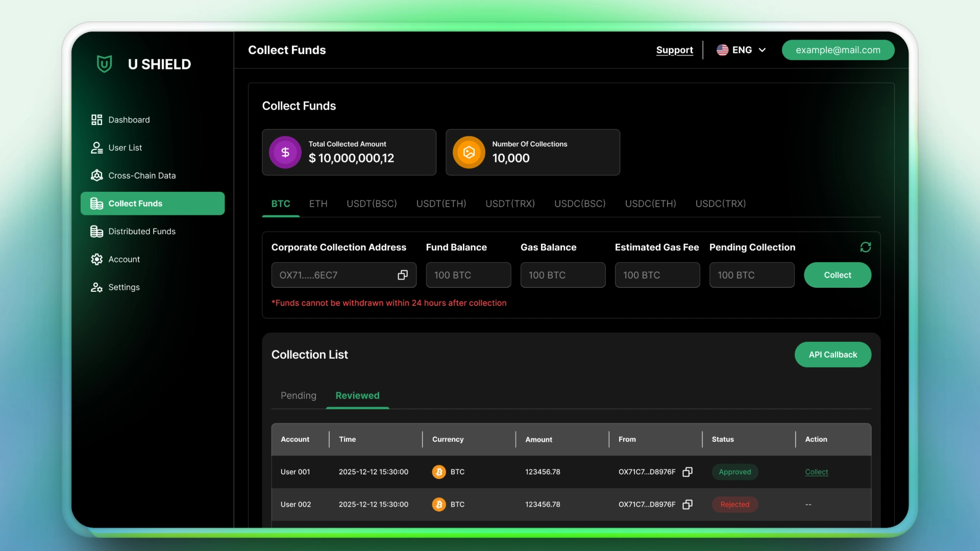Click User 001 Bitcoin currency icon
980x551 pixels.
click(439, 472)
